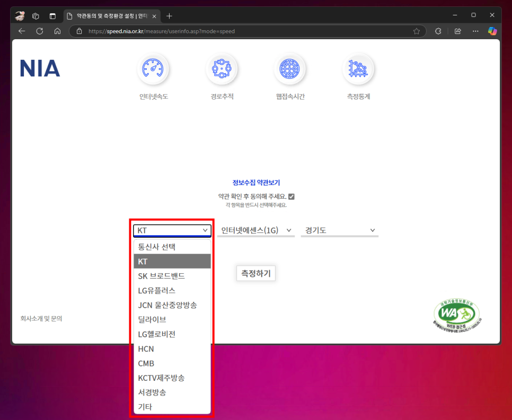Open the 웹접속시간 globe icon

coord(289,69)
